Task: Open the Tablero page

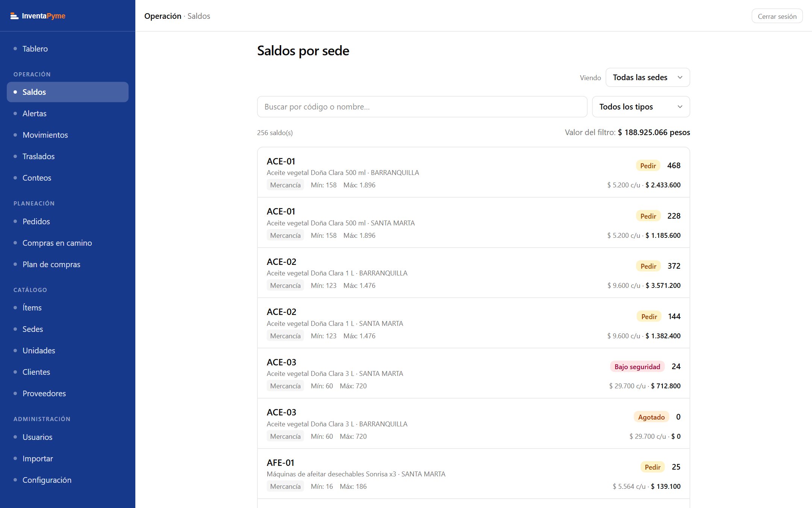Action: [x=68, y=49]
